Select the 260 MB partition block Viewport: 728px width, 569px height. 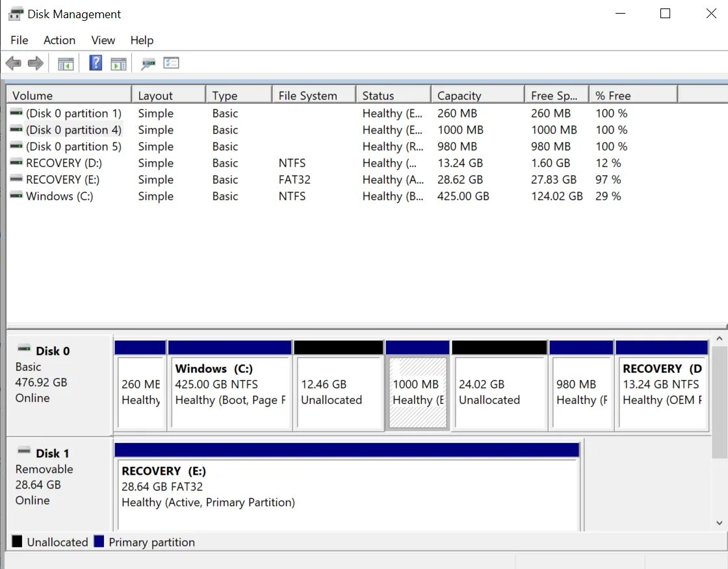click(140, 385)
